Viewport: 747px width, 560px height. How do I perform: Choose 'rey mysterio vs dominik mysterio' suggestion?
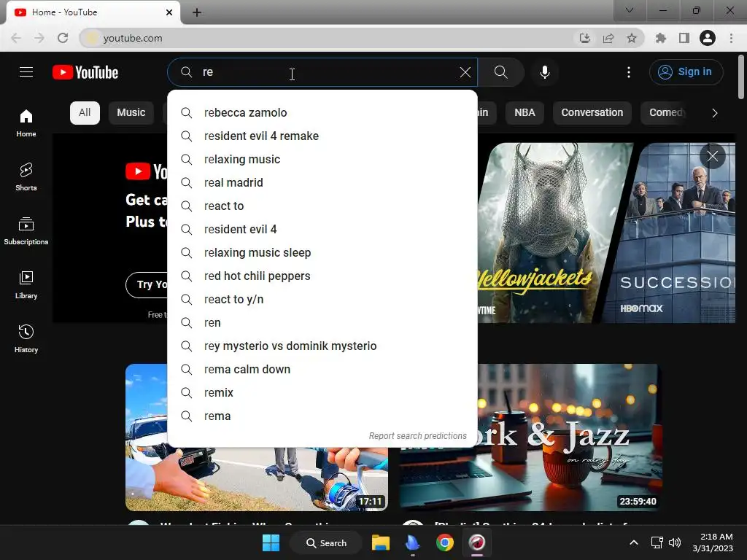(322, 346)
